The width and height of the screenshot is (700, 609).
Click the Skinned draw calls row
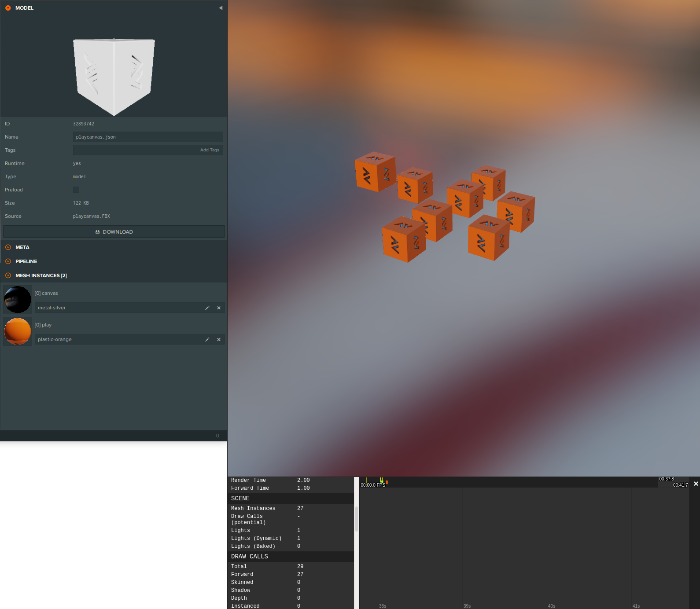tap(291, 582)
